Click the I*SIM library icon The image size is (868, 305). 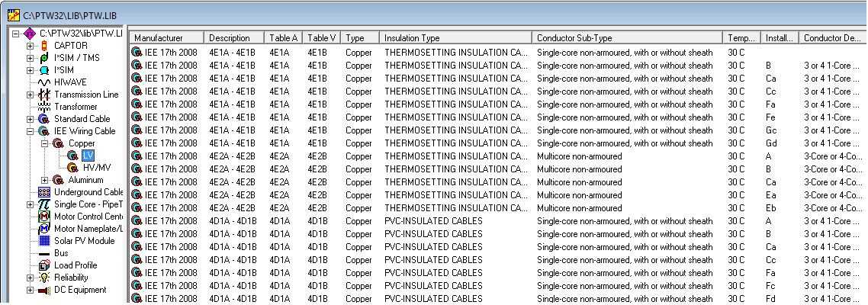pyautogui.click(x=44, y=69)
